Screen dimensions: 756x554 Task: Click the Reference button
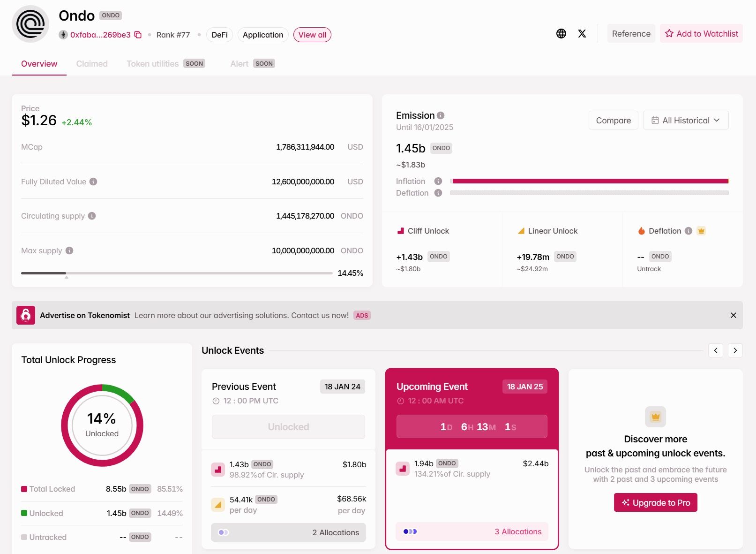point(631,33)
